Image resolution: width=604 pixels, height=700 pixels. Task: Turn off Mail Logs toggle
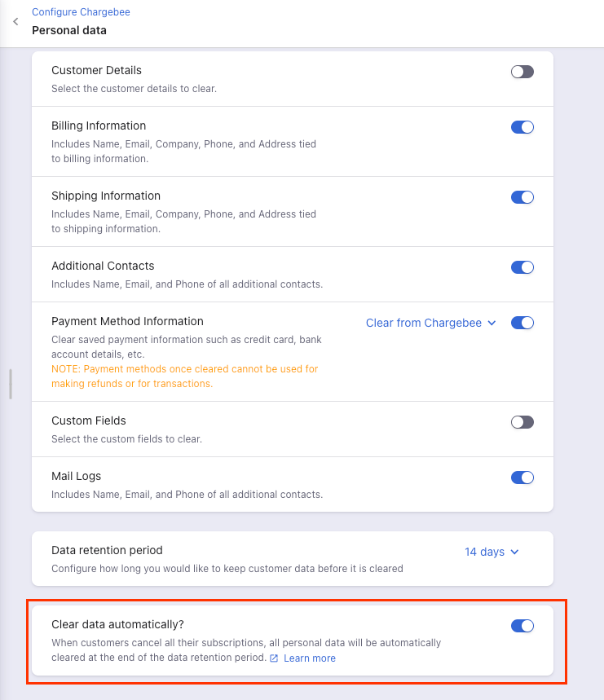tap(522, 478)
